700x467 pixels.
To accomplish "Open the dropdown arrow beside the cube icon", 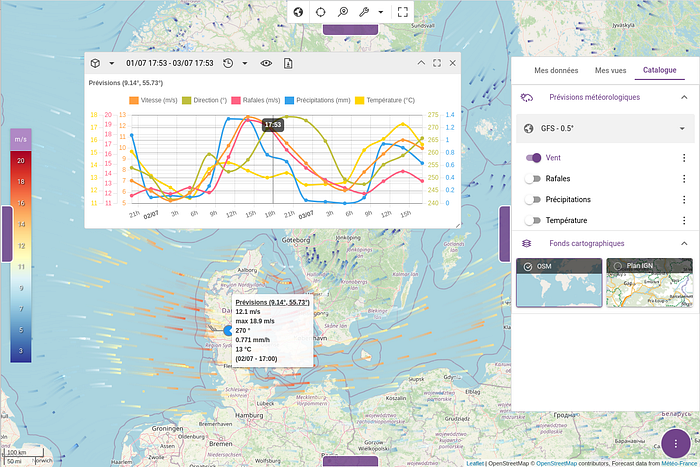I will [x=112, y=63].
